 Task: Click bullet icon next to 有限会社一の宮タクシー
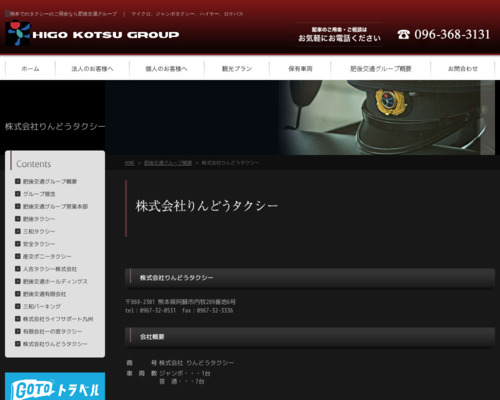(18, 331)
